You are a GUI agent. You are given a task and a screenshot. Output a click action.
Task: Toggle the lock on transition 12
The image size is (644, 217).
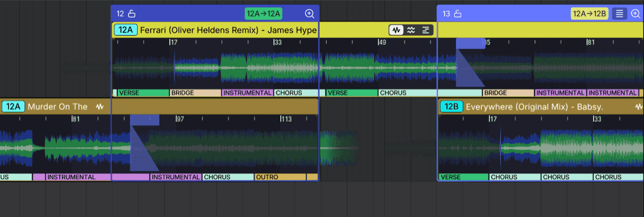tap(132, 14)
